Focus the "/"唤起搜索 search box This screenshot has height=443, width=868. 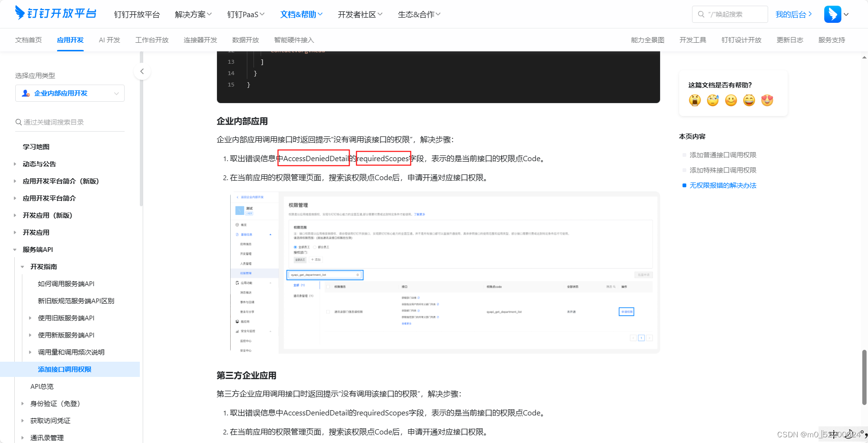pos(730,14)
